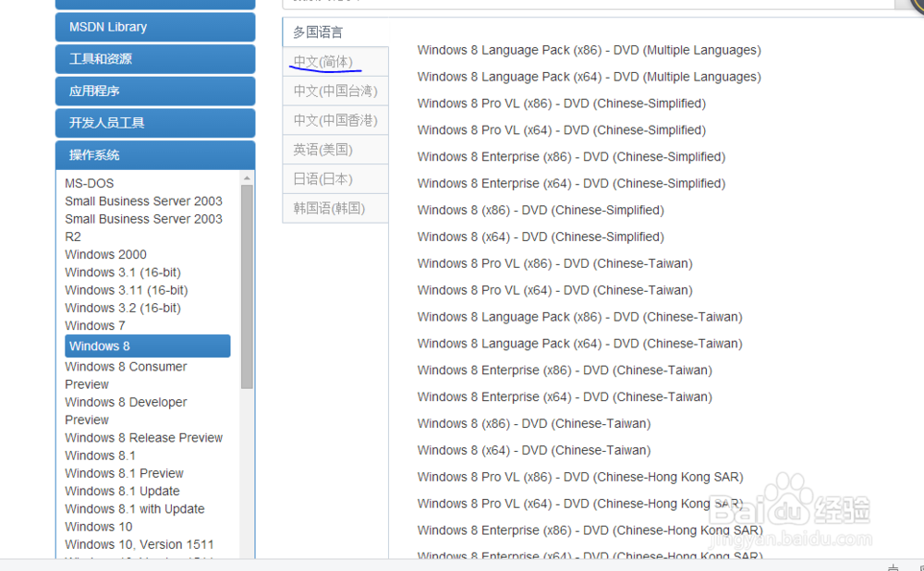924x571 pixels.
Task: Open Windows 8 Enterprise (x64) Chinese-Simplified
Action: tap(571, 183)
